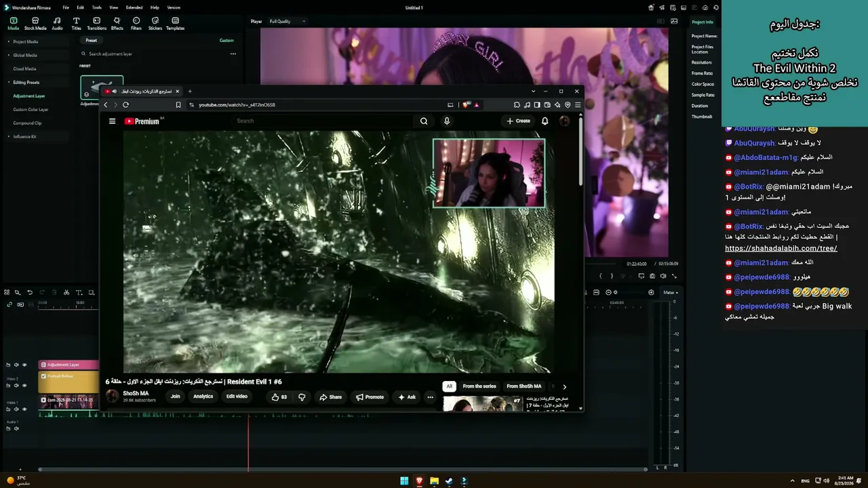868x488 pixels.
Task: Select Compound Clip in the sidebar
Action: coord(27,123)
